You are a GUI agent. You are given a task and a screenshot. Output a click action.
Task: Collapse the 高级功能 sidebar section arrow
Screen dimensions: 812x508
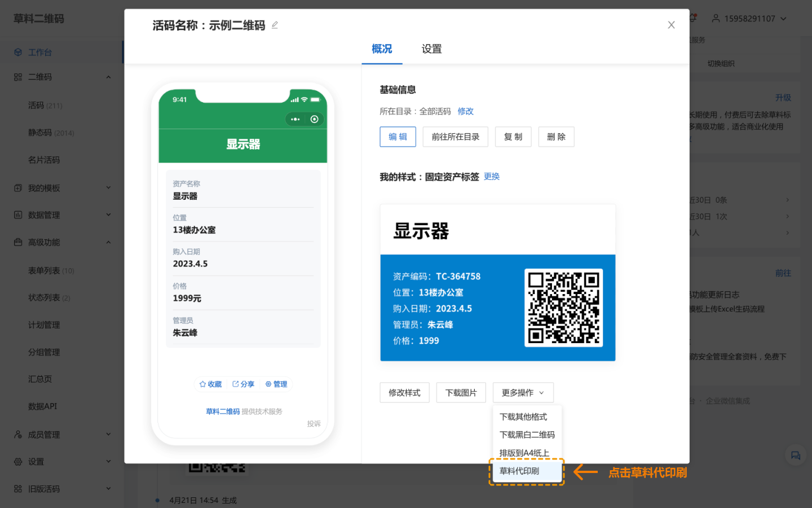[x=108, y=242]
